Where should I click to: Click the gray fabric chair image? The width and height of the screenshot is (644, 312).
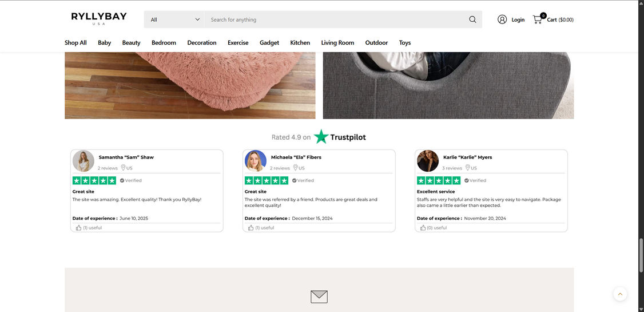(448, 85)
